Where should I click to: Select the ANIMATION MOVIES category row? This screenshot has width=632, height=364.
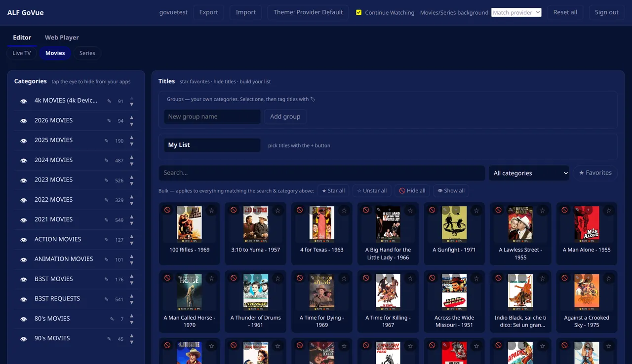[77, 259]
